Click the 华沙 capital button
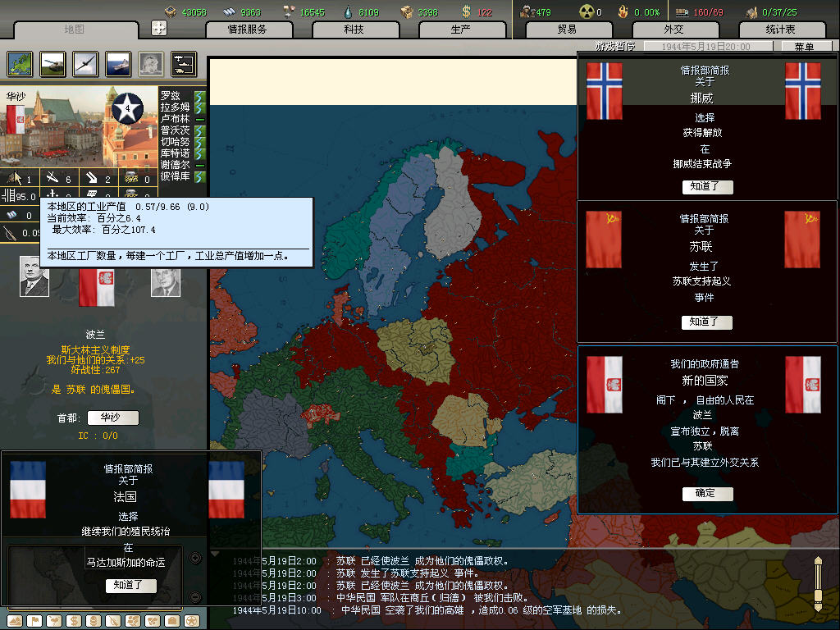 point(112,418)
